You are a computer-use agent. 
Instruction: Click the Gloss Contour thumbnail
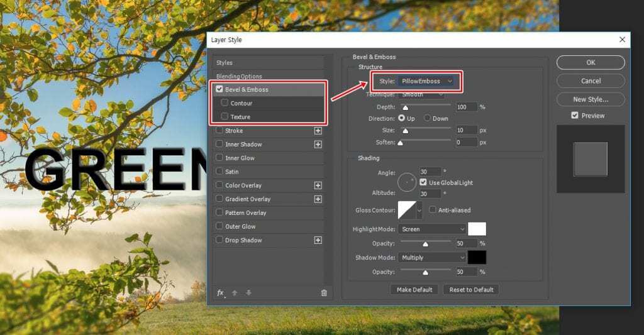[407, 210]
